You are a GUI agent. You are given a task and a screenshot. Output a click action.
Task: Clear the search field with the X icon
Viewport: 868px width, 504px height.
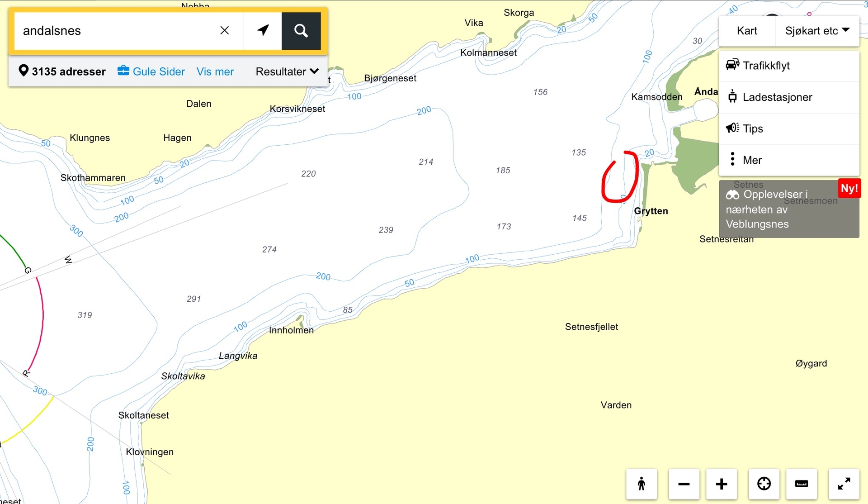(x=224, y=30)
